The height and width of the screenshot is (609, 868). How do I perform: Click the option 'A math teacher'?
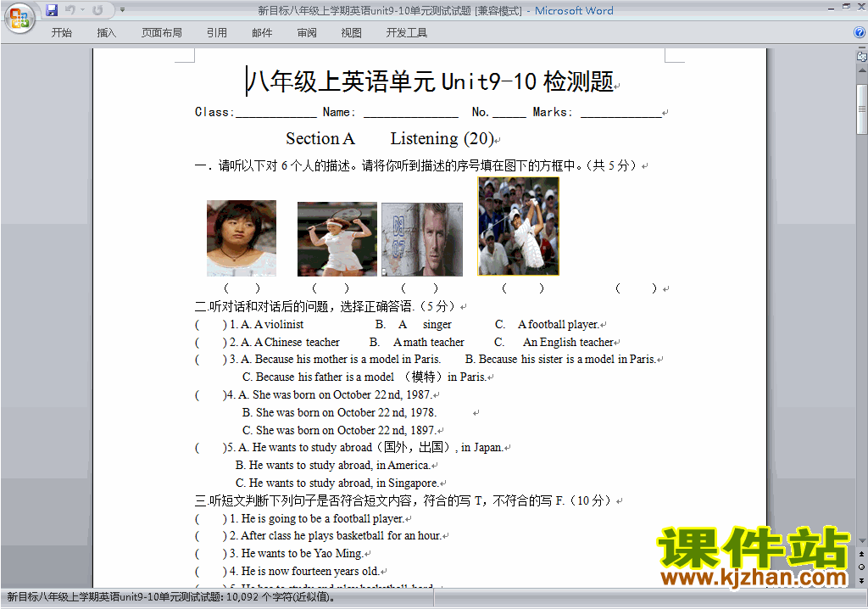tap(428, 342)
